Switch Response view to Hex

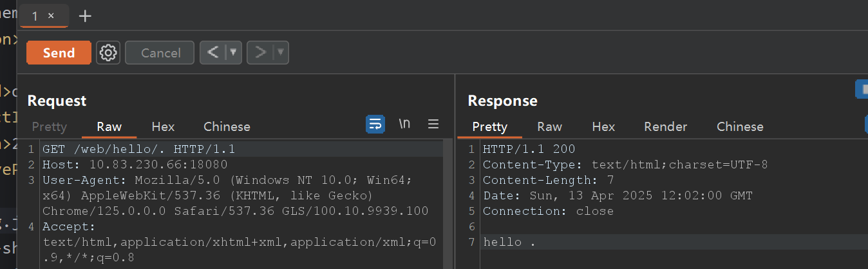(x=603, y=126)
